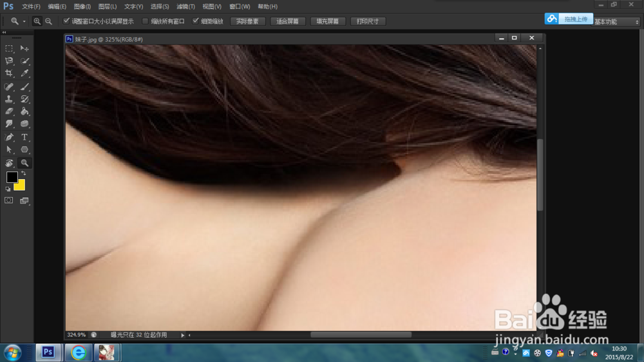The image size is (644, 362).
Task: Click the Photoshop taskbar button
Action: coord(48,352)
